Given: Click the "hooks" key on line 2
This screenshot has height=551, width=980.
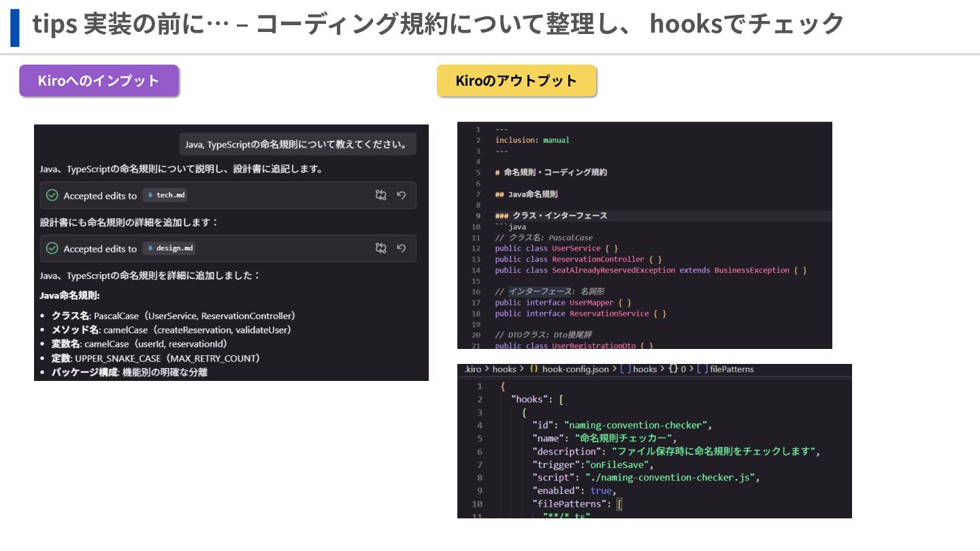Looking at the screenshot, I should pyautogui.click(x=529, y=399).
